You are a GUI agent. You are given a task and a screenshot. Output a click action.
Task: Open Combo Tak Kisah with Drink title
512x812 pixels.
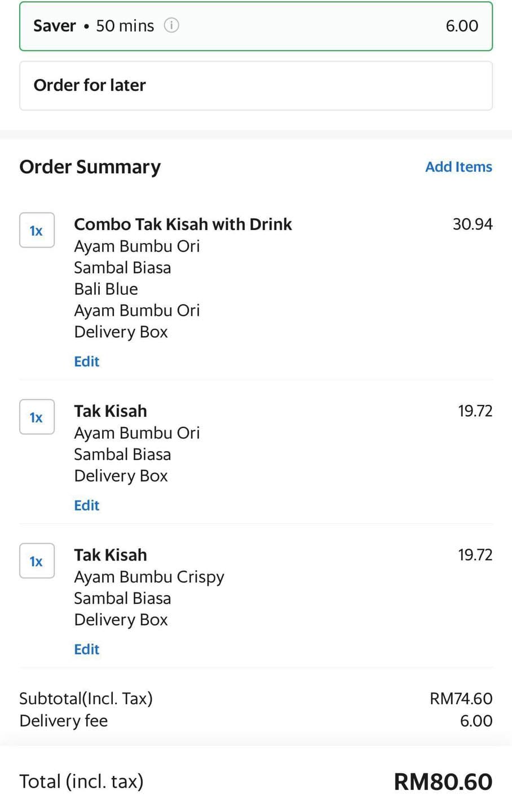(x=183, y=224)
